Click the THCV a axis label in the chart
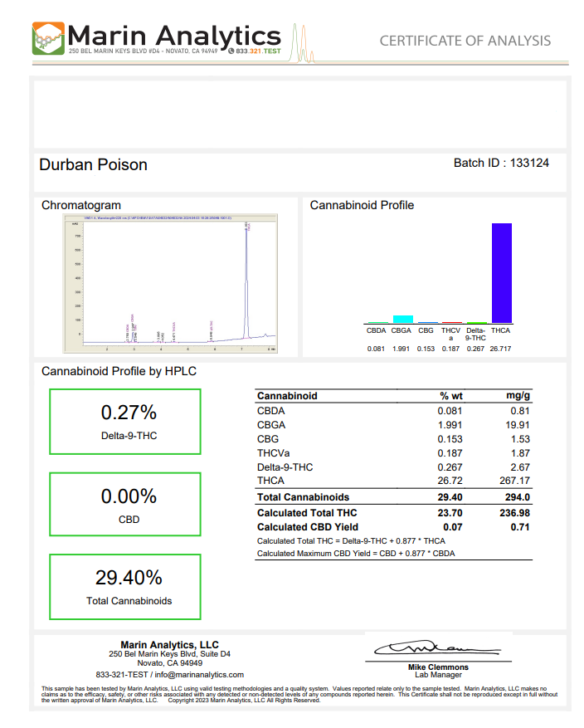Viewport: 584px width, 728px height. coord(450,334)
